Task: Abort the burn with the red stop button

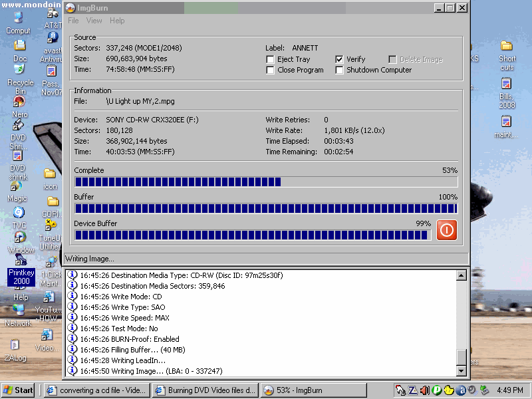Action: (446, 230)
